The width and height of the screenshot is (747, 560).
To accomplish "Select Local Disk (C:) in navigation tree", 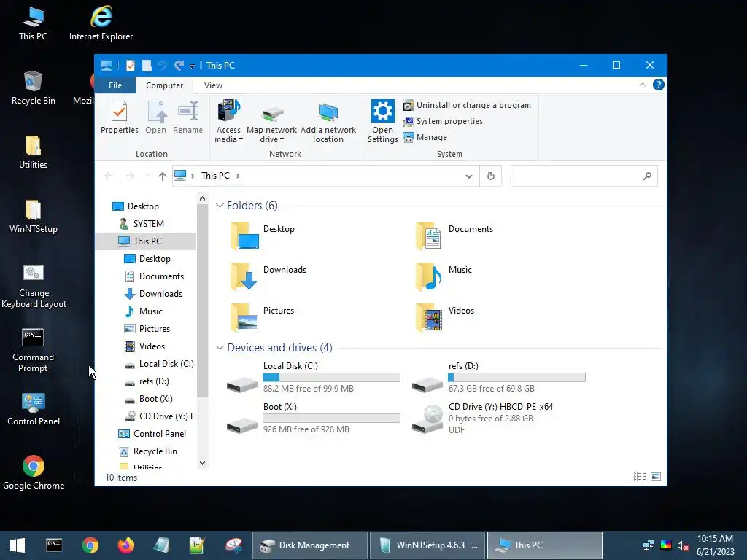I will (x=159, y=364).
